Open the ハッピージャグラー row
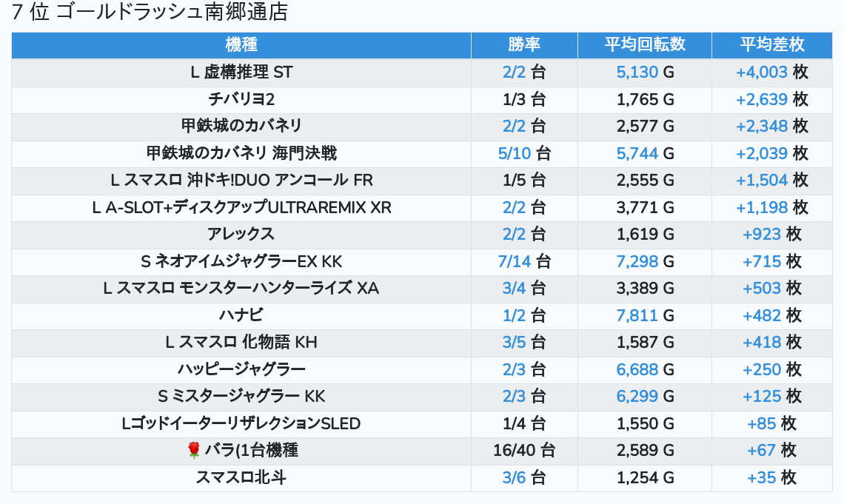The height and width of the screenshot is (504, 844). [241, 369]
